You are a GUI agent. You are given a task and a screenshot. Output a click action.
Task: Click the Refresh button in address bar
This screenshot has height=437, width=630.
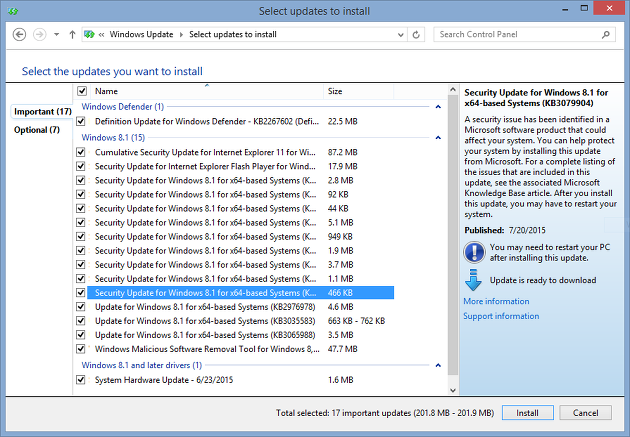[416, 35]
